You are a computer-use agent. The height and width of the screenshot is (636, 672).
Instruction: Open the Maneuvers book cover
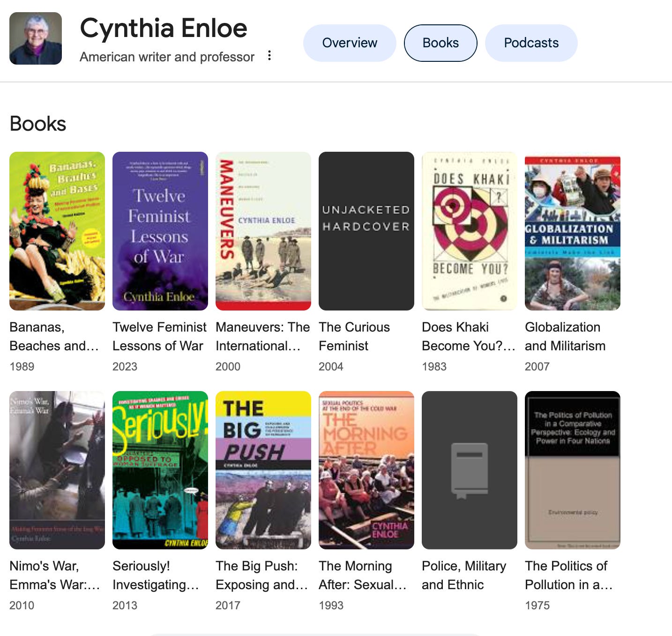click(x=263, y=231)
